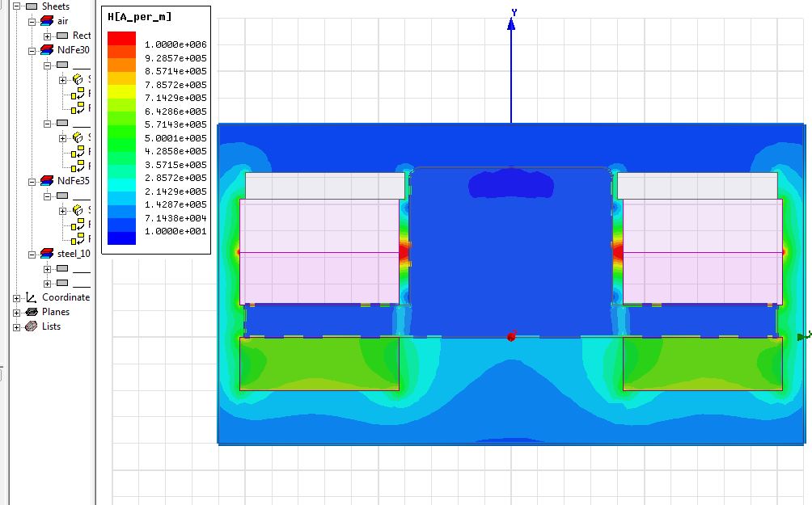Select the first gray sheet under steel_10
The height and width of the screenshot is (505, 812).
click(x=62, y=268)
